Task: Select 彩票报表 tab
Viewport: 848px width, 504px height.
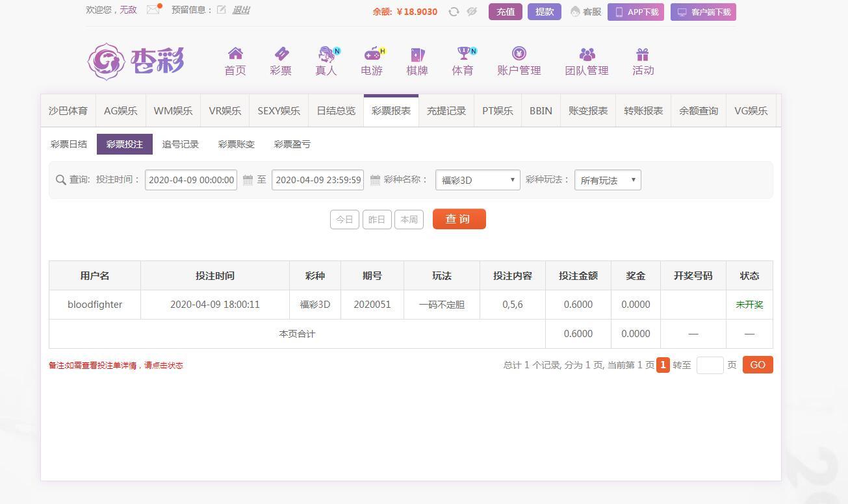Action: click(391, 110)
